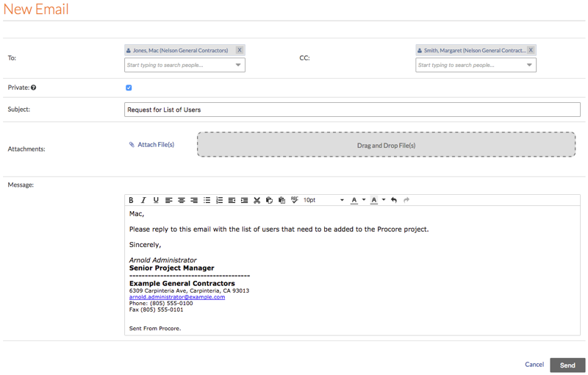
Task: Click into the Subject field
Action: [352, 110]
